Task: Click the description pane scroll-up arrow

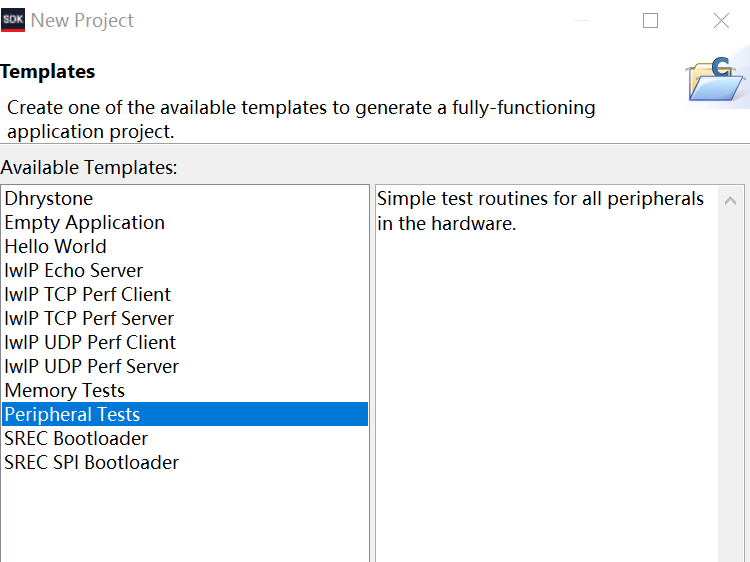Action: 731,198
